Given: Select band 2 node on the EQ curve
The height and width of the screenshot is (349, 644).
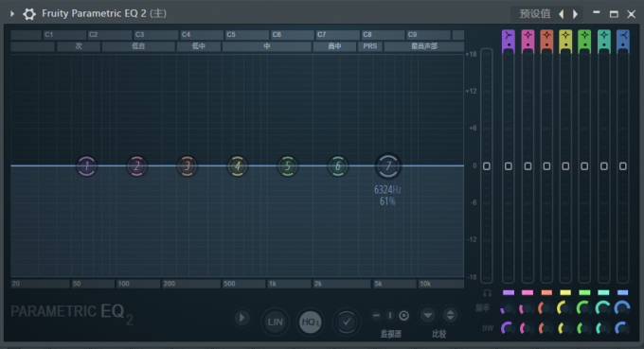Looking at the screenshot, I should (136, 166).
